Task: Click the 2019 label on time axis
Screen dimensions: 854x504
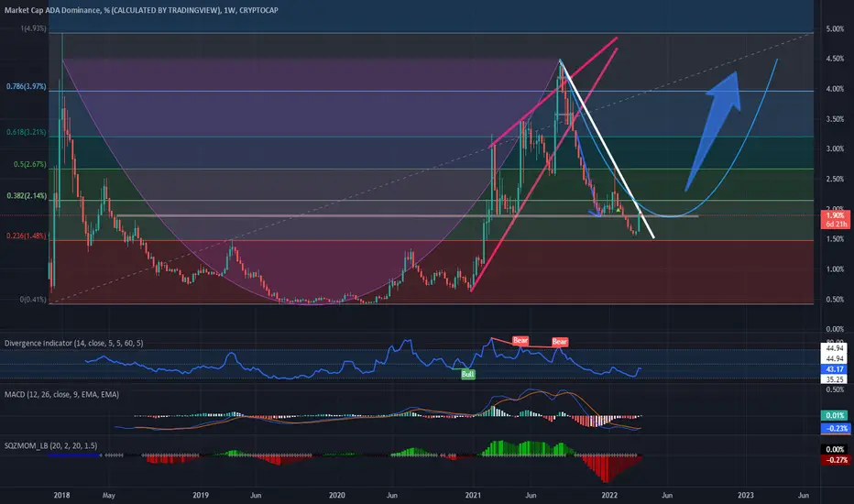Action: pos(201,495)
